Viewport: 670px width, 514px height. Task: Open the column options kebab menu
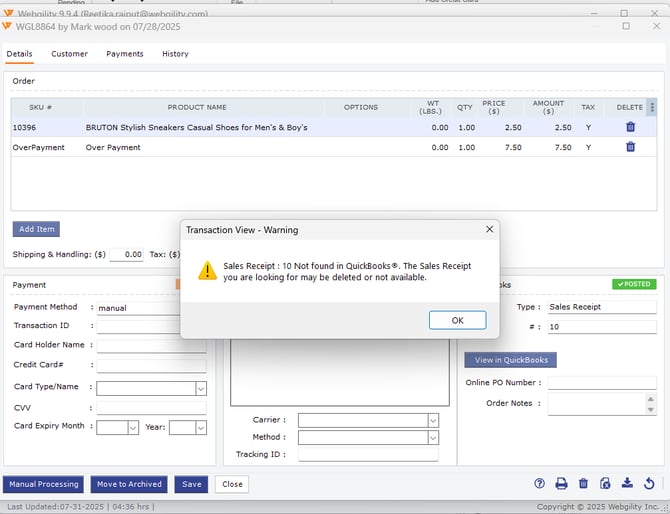click(652, 107)
